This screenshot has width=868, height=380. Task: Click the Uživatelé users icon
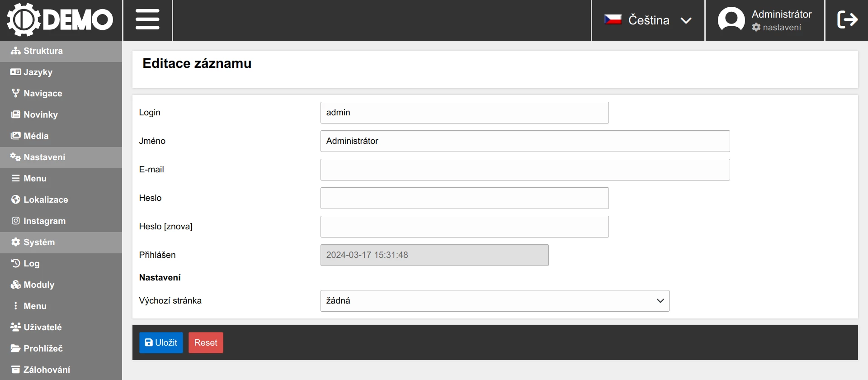[x=16, y=327]
